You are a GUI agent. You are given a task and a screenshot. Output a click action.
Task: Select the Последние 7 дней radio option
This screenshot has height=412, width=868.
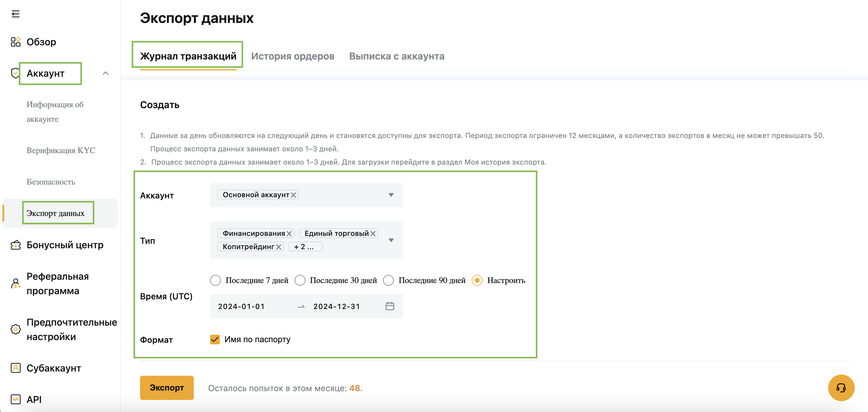point(215,281)
